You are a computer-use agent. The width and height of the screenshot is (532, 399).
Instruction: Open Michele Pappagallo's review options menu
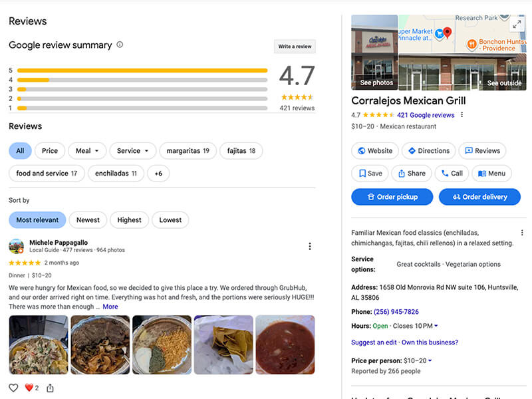tap(309, 247)
